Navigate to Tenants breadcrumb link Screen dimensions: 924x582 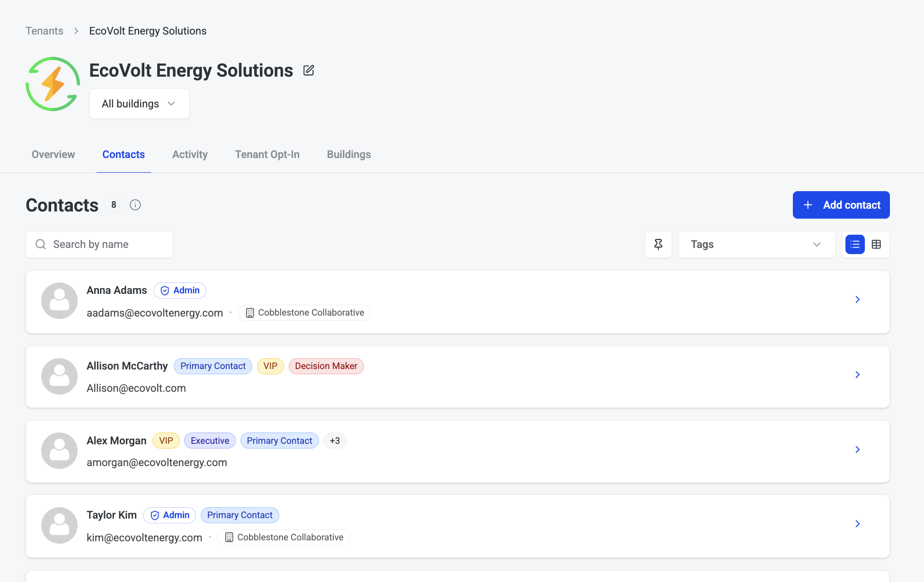pyautogui.click(x=44, y=31)
